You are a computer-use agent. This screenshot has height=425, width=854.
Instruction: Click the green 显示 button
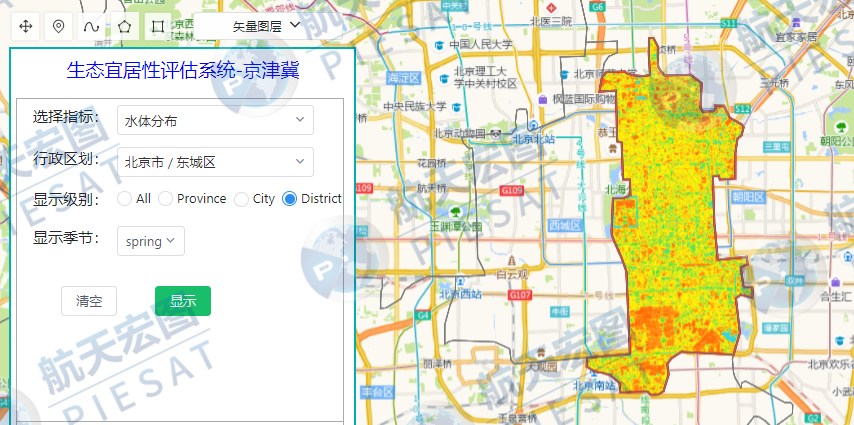pyautogui.click(x=183, y=301)
